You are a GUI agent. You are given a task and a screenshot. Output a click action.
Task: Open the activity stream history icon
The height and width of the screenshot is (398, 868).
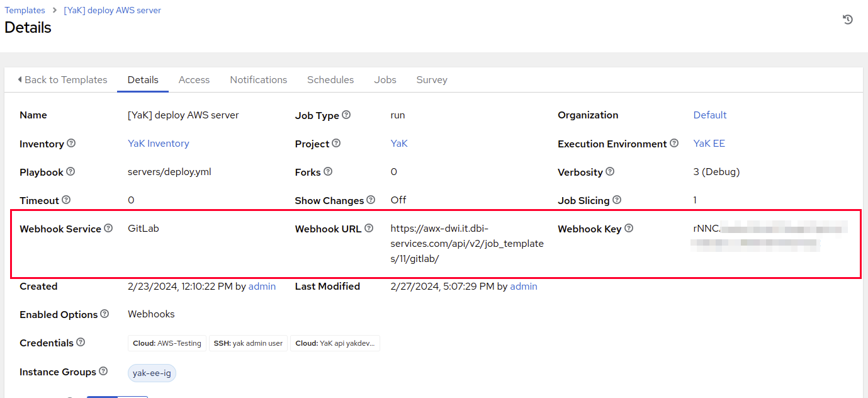click(x=848, y=20)
